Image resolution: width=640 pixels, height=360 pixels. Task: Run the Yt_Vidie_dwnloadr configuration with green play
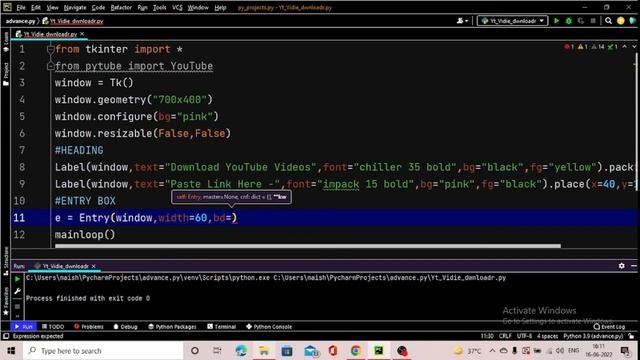point(556,21)
